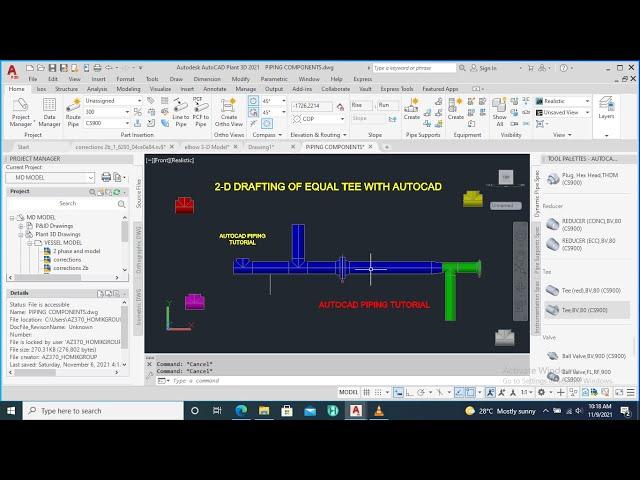Click the Autodesk App Store cart icon
The width and height of the screenshot is (640, 480).
pos(531,68)
